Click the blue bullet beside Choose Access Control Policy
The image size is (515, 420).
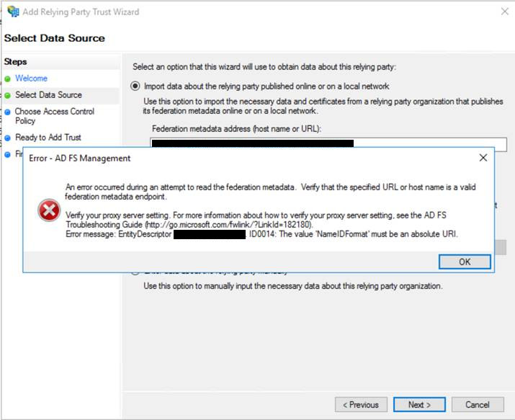tap(8, 112)
